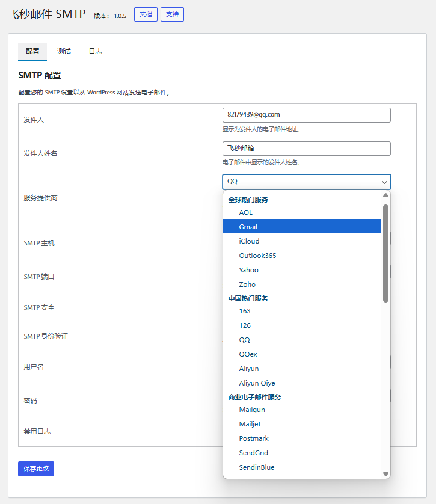Select the 163 mail provider option
436x504 pixels.
pyautogui.click(x=302, y=311)
